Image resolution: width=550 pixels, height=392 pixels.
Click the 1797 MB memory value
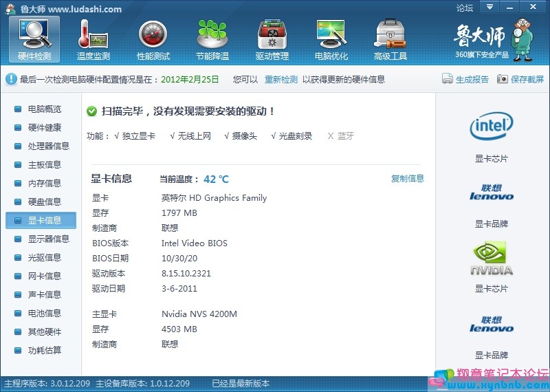coord(179,213)
